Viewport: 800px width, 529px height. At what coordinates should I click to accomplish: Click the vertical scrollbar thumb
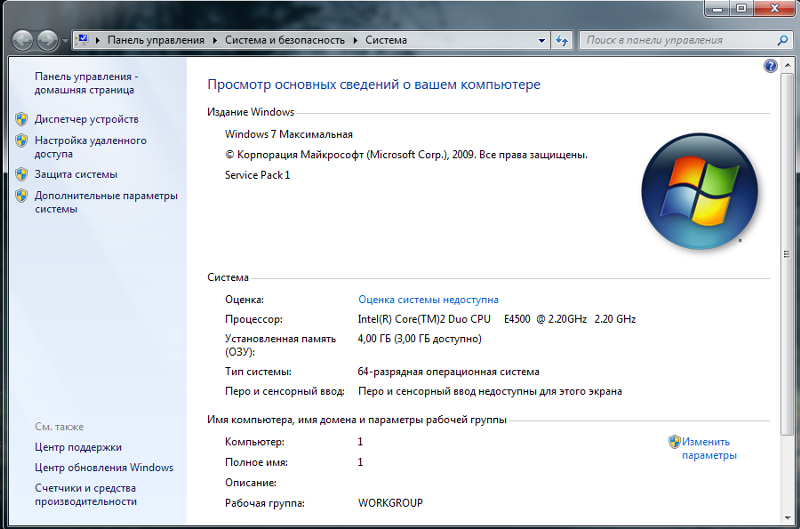point(787,254)
